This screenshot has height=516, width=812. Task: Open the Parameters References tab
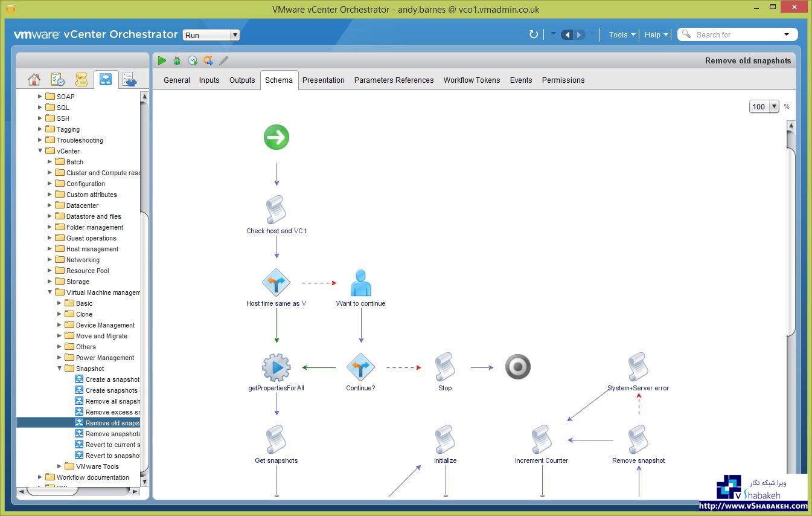(x=394, y=80)
